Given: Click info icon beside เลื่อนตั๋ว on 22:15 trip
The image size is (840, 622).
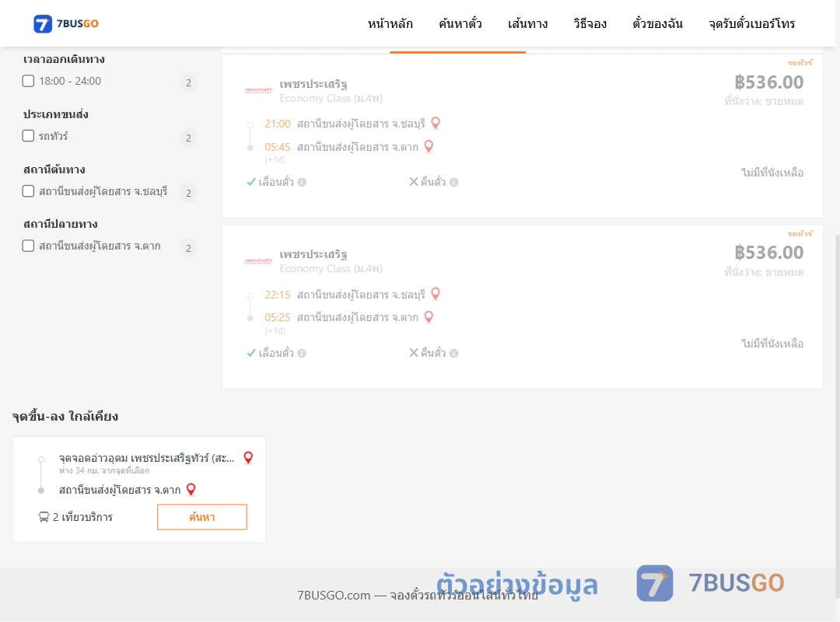Looking at the screenshot, I should (302, 353).
